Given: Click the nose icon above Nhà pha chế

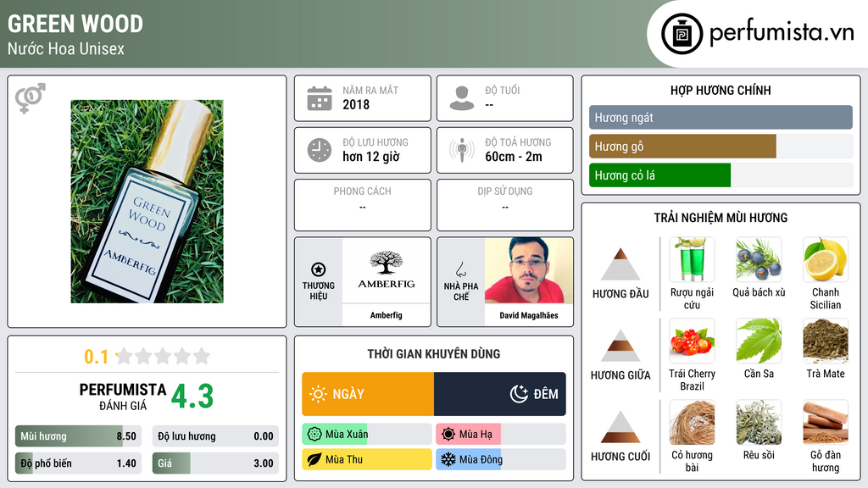Looking at the screenshot, I should click(x=460, y=269).
